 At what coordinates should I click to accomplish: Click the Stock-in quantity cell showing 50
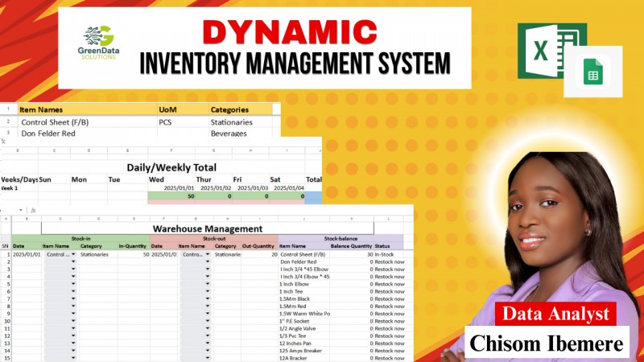point(134,254)
